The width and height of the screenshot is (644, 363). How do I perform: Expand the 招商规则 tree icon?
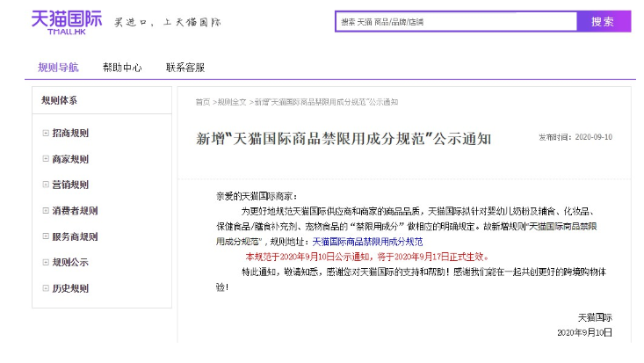[46, 133]
